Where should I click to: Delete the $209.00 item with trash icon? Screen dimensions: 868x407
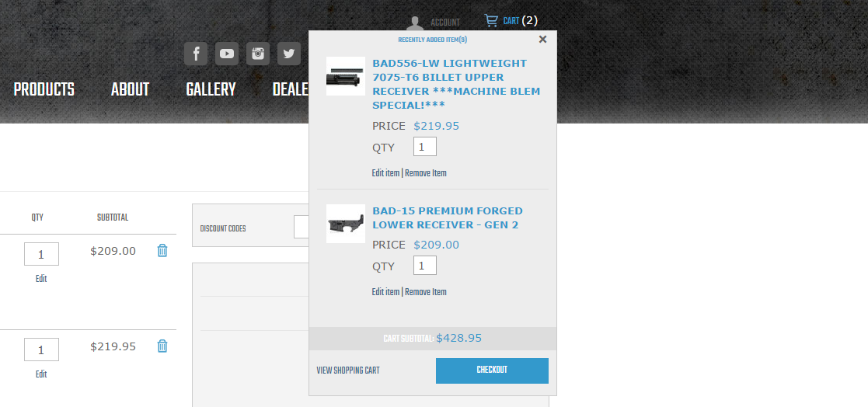[x=162, y=251]
